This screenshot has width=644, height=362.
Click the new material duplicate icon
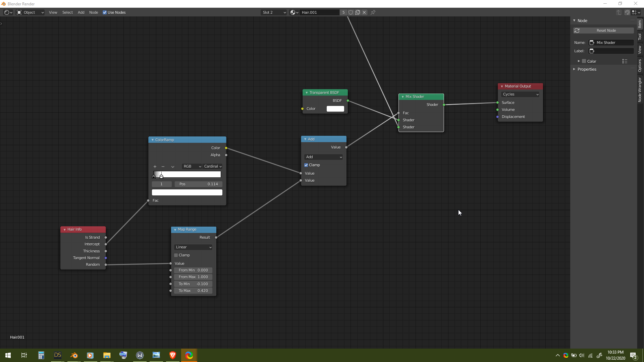point(358,12)
